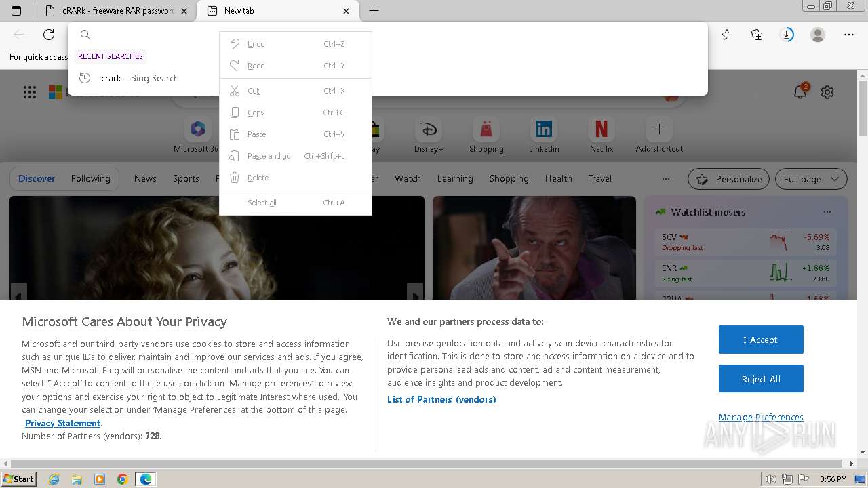Click the Personalize button

click(x=729, y=179)
